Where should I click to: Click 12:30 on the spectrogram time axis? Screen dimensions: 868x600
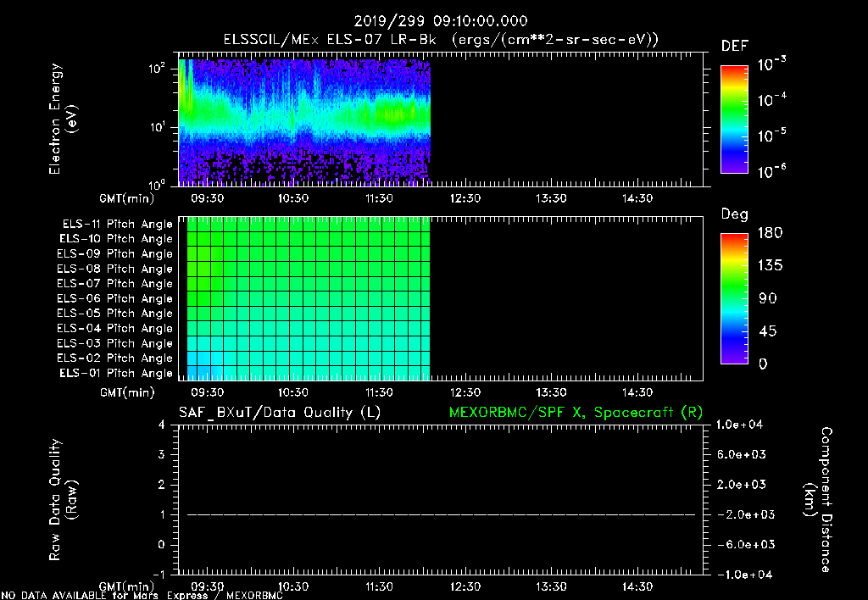click(x=465, y=198)
